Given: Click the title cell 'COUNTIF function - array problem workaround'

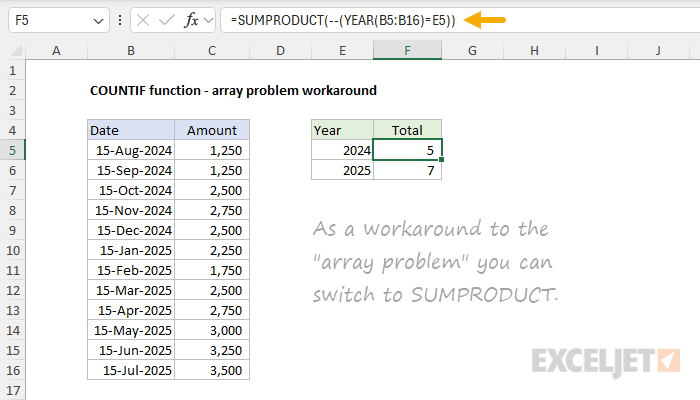Looking at the screenshot, I should (x=233, y=91).
